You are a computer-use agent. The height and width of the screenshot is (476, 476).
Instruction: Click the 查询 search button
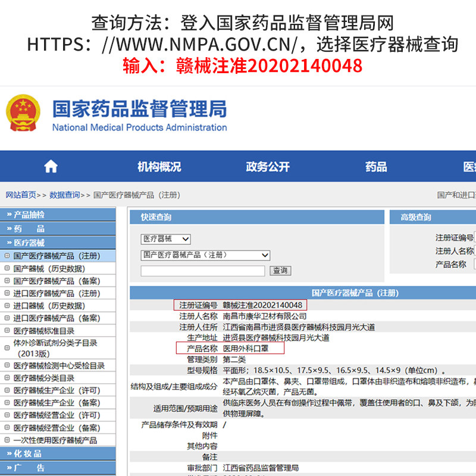280,271
